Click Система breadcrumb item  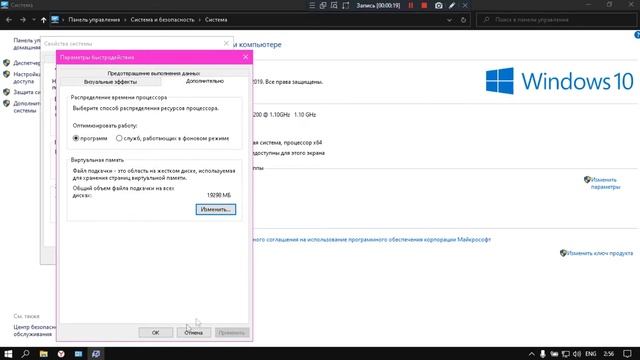coord(216,20)
